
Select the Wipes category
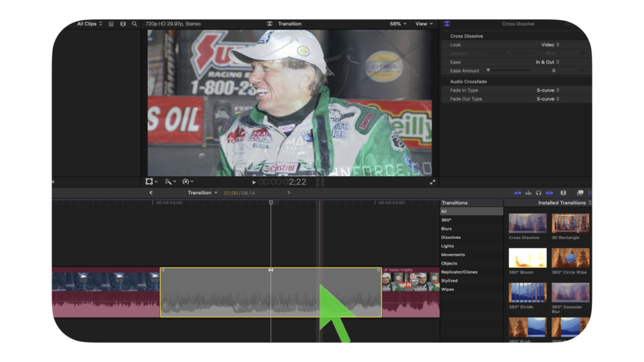pyautogui.click(x=472, y=289)
